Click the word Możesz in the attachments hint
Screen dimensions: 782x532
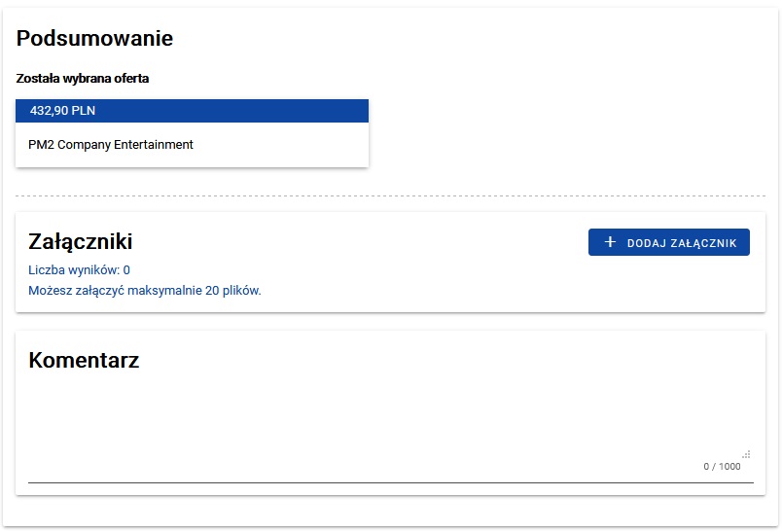[x=50, y=290]
